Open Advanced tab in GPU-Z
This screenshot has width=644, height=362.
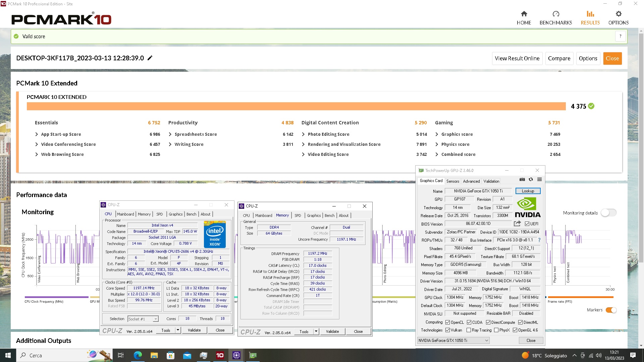pos(471,181)
